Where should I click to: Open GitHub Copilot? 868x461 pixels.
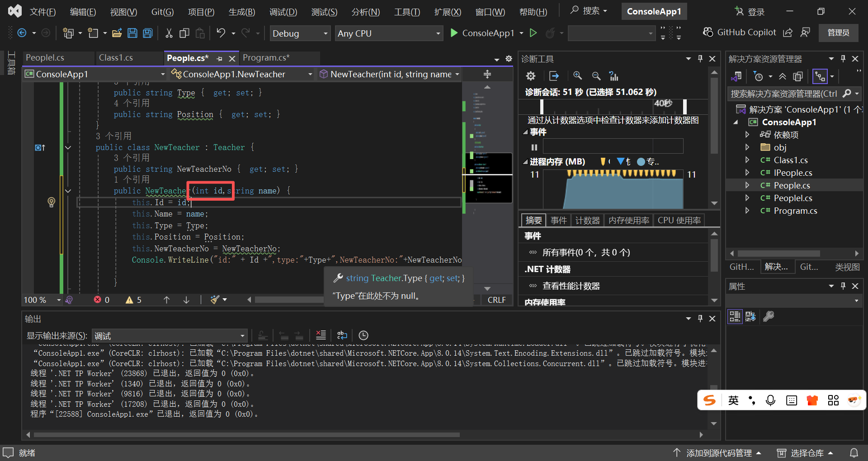click(x=740, y=33)
